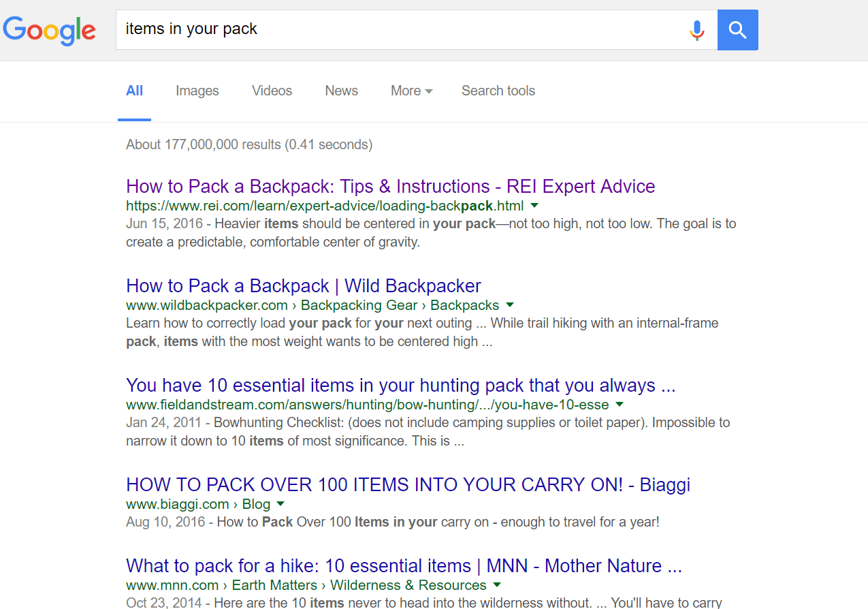
Task: Switch to the Images tab
Action: [x=197, y=91]
